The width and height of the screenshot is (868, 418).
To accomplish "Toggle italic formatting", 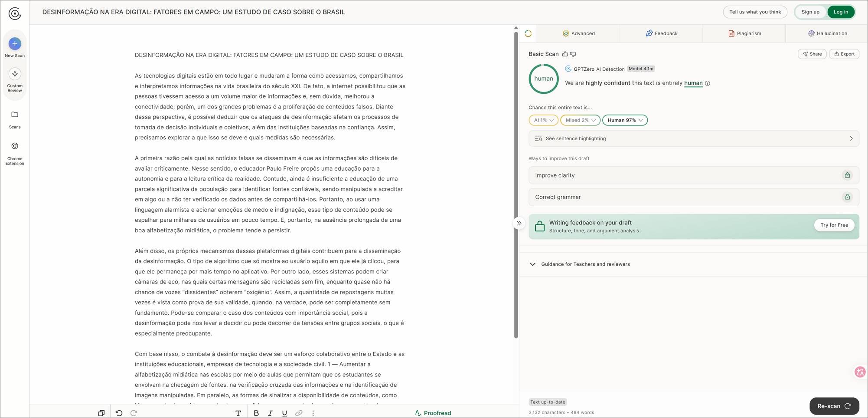I will point(270,413).
